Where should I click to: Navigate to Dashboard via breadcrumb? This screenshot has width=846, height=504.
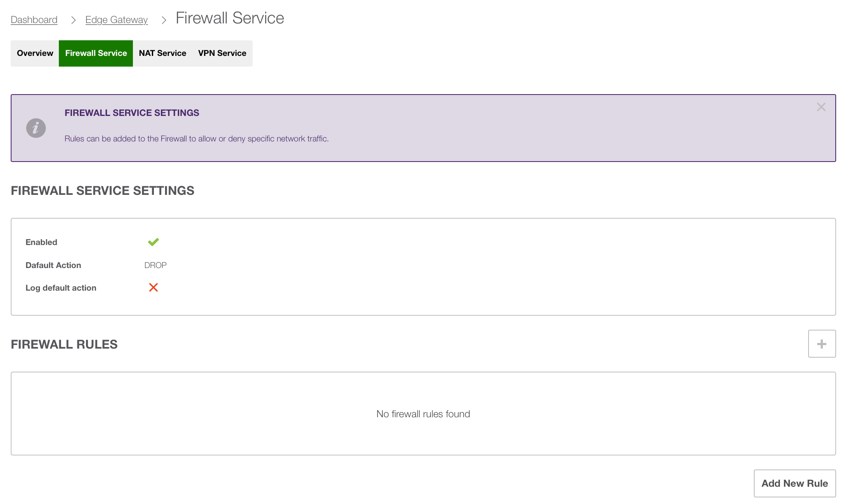(x=34, y=19)
